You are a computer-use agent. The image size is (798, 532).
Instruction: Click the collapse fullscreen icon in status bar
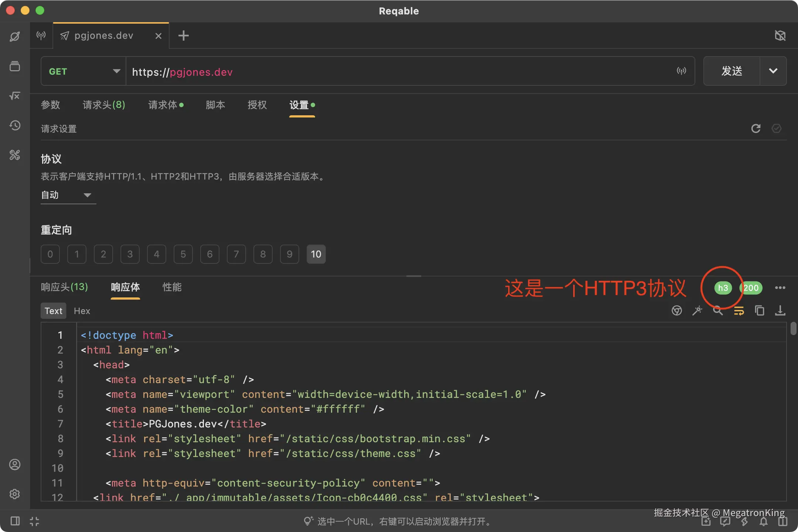(34, 521)
